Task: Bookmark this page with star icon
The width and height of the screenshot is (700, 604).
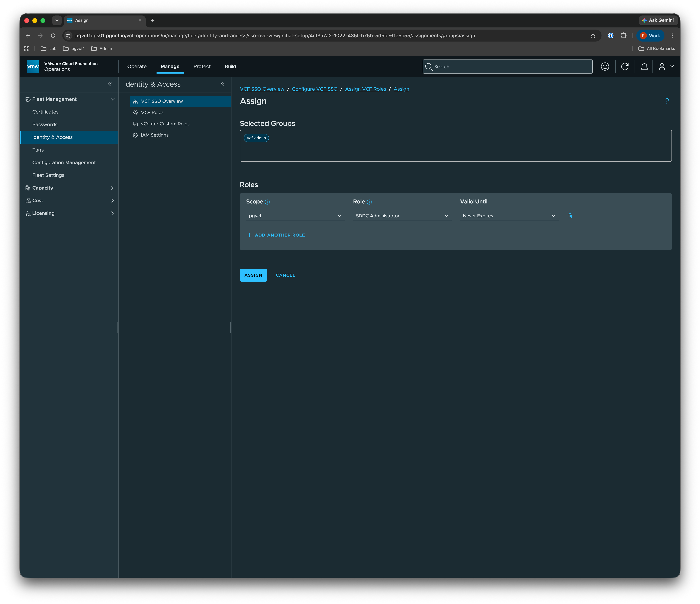Action: tap(593, 36)
